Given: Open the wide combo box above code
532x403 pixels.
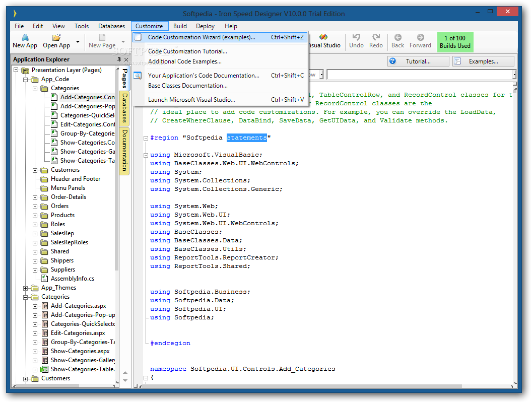Looking at the screenshot, I should tap(421, 75).
